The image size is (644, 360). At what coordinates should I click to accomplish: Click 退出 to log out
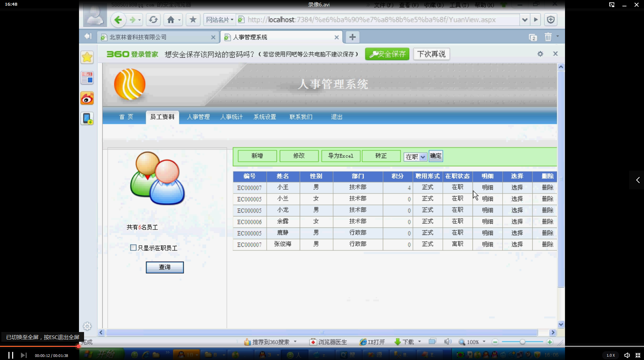click(x=337, y=117)
